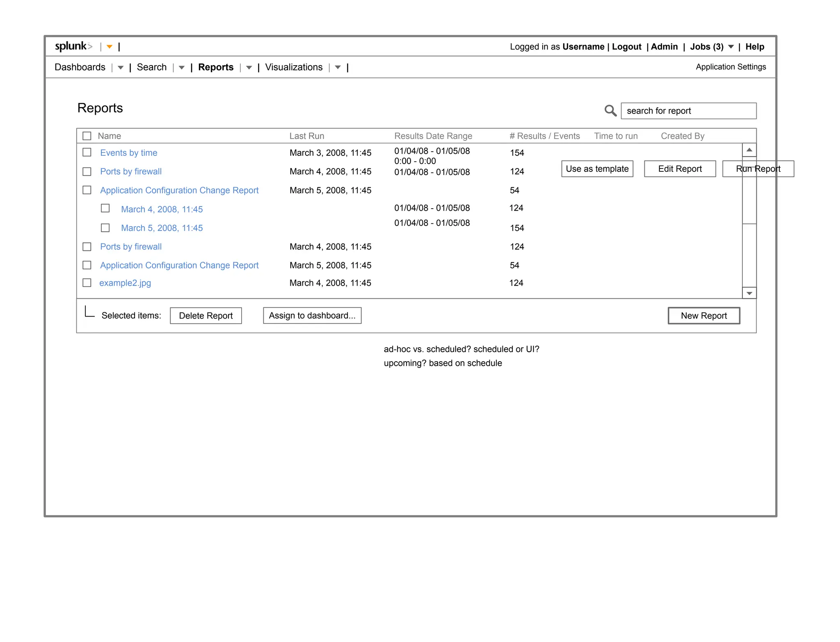
Task: Expand the Visualizations dropdown arrow
Action: point(338,68)
